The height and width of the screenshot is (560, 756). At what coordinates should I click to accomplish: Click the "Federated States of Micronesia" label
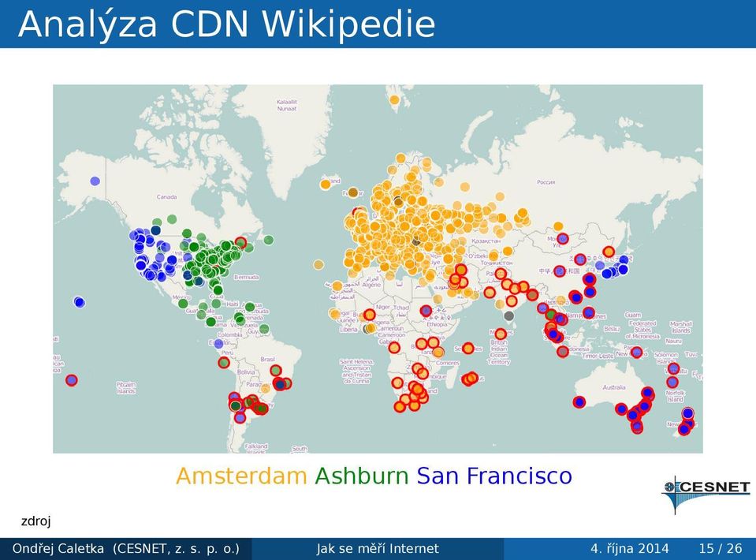pyautogui.click(x=642, y=330)
